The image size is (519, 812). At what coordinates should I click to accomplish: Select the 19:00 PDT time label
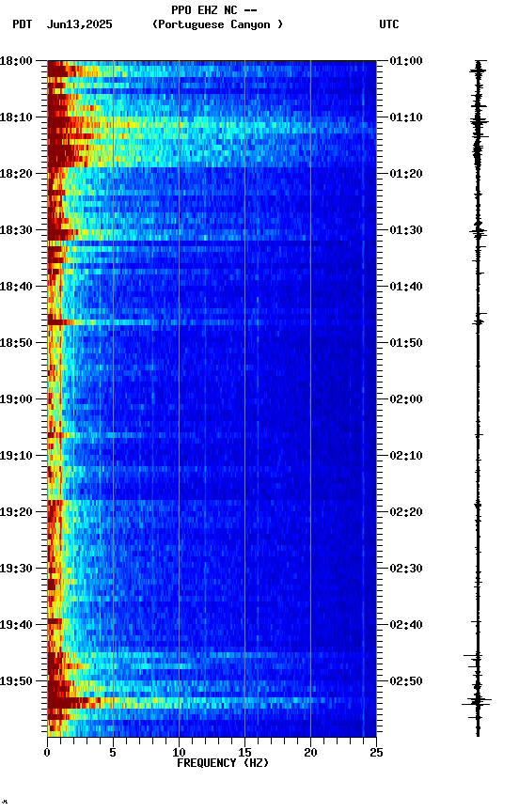click(16, 399)
